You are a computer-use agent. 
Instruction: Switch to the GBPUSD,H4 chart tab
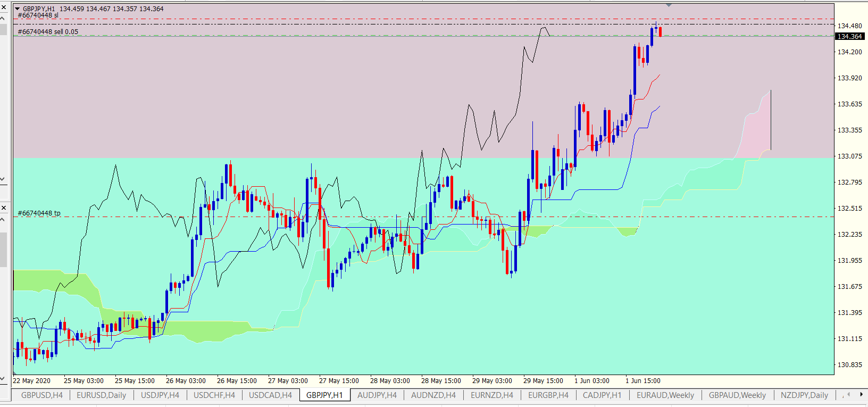[x=42, y=395]
